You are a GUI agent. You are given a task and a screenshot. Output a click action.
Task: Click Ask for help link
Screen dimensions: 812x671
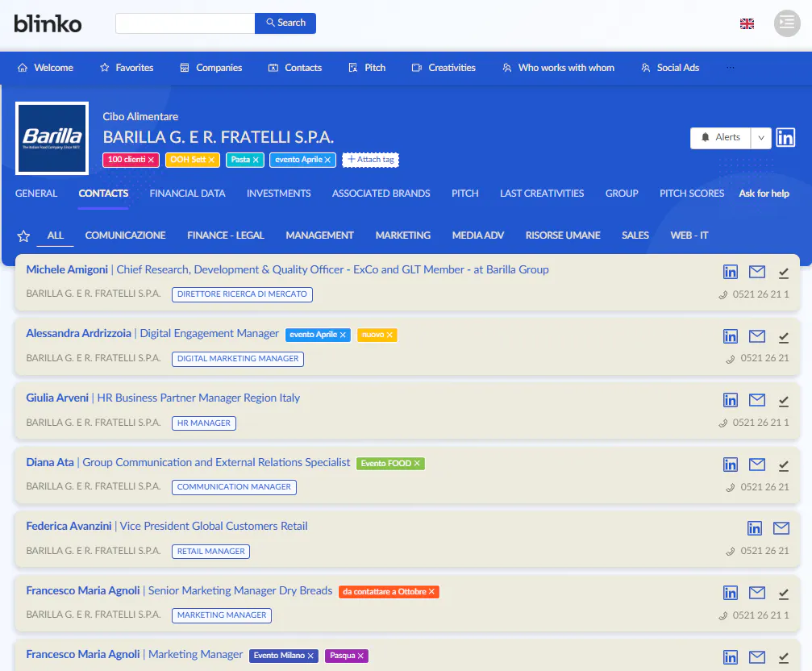[764, 193]
